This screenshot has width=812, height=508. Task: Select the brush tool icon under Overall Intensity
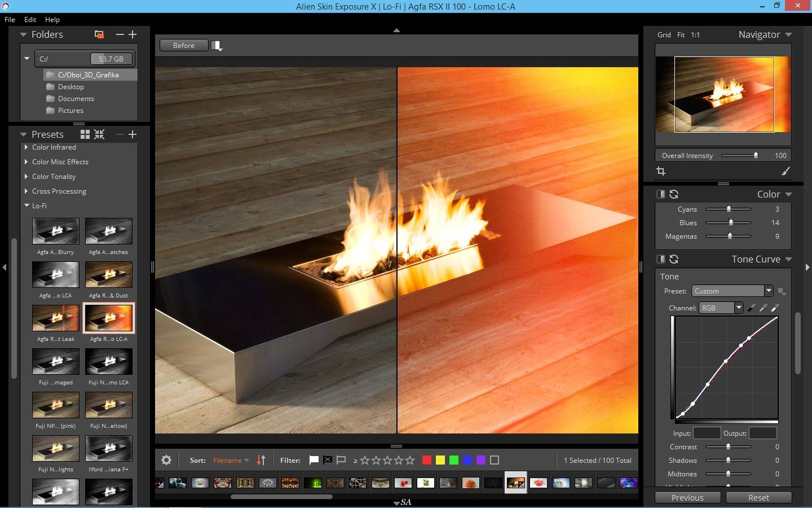click(785, 171)
